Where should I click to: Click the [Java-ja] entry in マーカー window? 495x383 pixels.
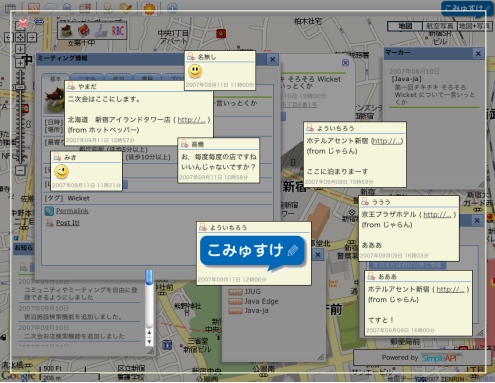click(406, 79)
